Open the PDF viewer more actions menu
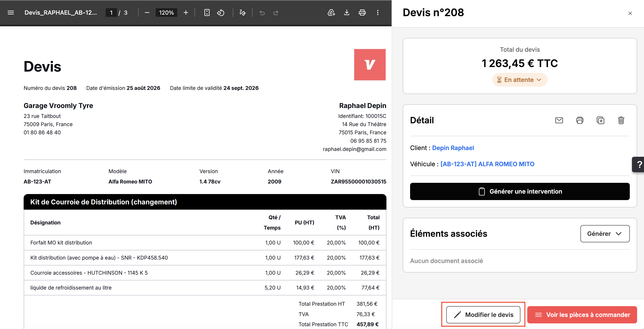644x329 pixels. 378,13
